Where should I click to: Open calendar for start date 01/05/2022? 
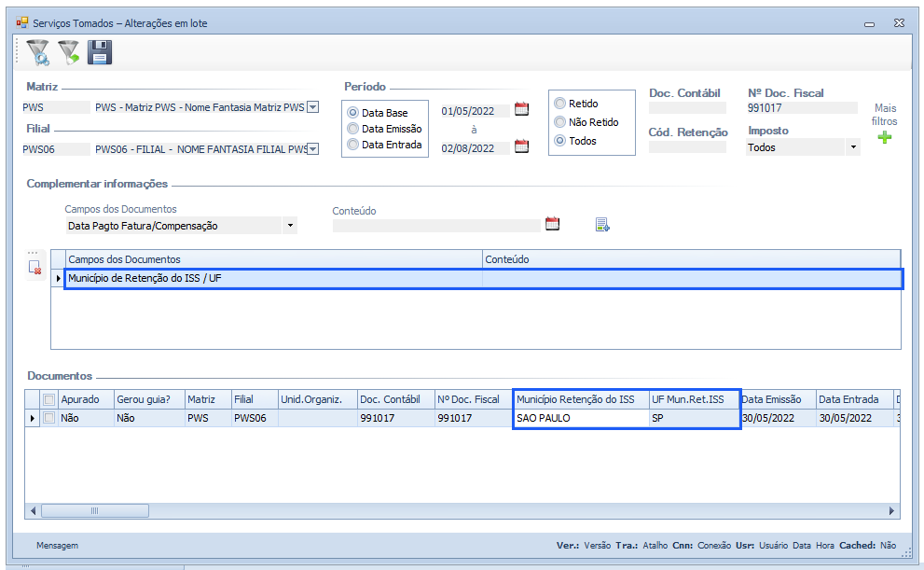point(521,109)
